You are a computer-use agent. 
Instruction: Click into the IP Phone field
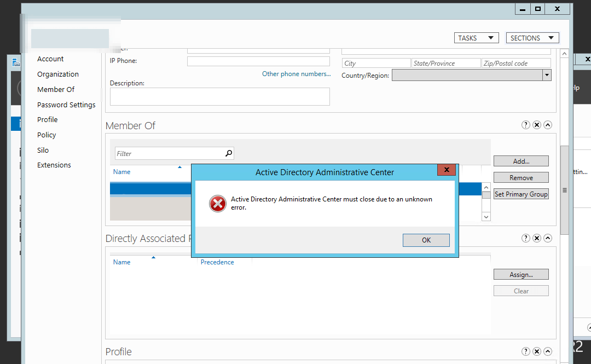[258, 61]
